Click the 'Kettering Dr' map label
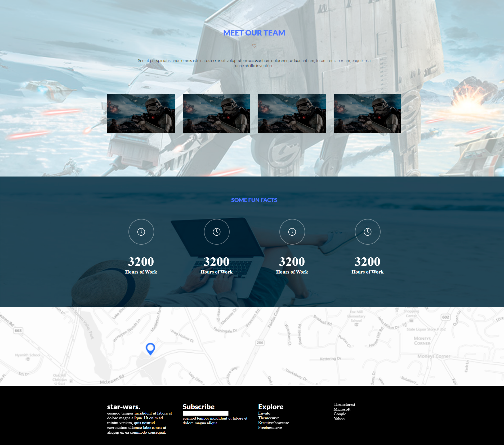The width and height of the screenshot is (504, 445). click(331, 359)
